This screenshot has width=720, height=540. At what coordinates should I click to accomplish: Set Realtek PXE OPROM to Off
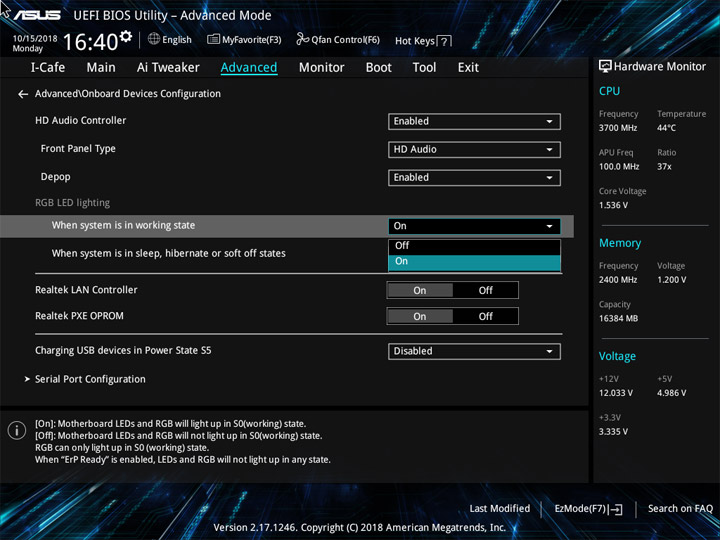pyautogui.click(x=485, y=316)
